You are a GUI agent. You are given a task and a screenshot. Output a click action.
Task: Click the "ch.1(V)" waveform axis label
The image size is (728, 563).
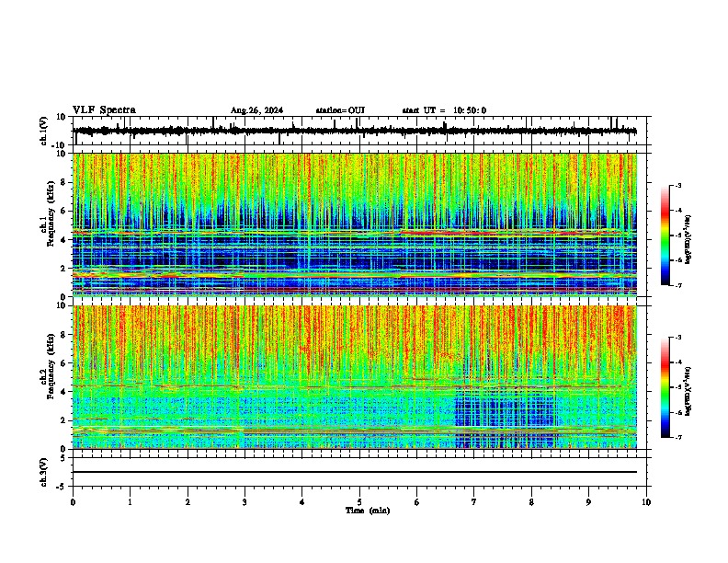click(44, 131)
